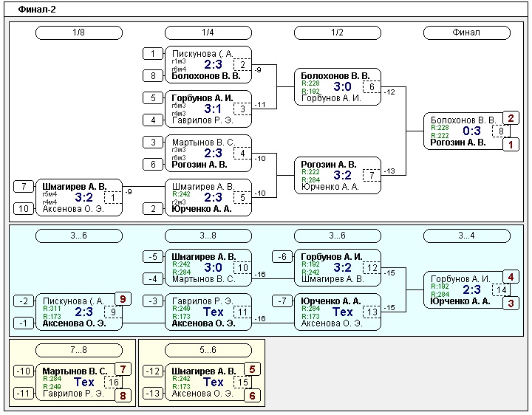Screen dimensions: 532x415
Task: Click the "5...6" placement header
Action: coord(208,349)
